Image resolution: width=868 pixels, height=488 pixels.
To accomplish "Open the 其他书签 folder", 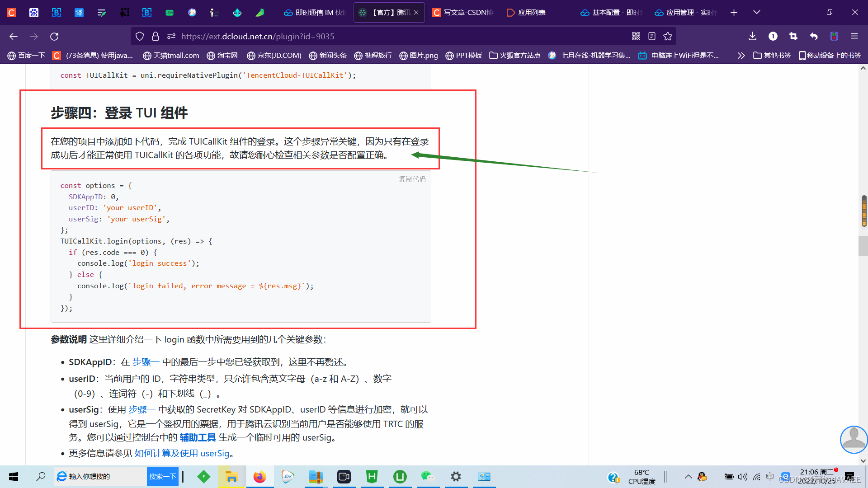I will (772, 56).
